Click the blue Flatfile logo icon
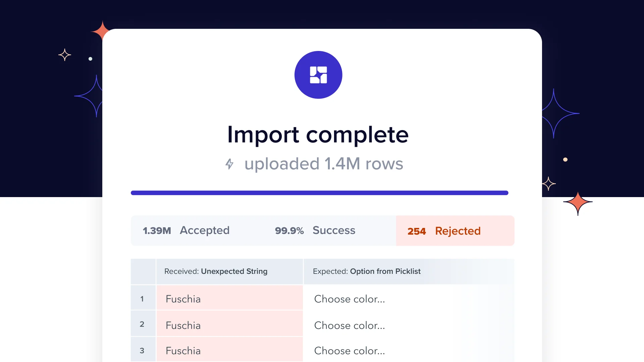This screenshot has width=644, height=362. click(318, 75)
